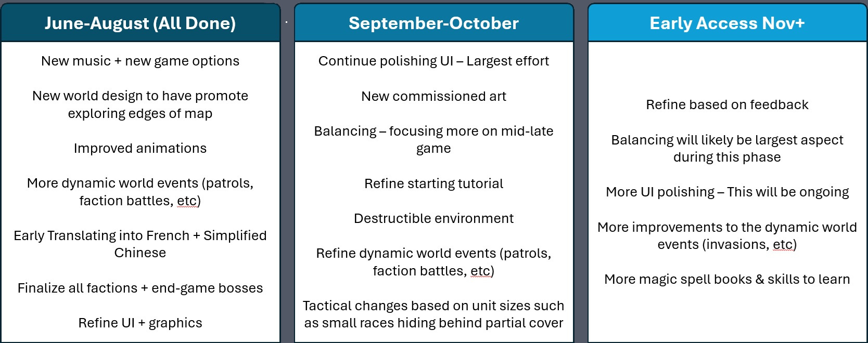The width and height of the screenshot is (868, 343).
Task: Click More magic spell books & skills line
Action: click(x=727, y=280)
